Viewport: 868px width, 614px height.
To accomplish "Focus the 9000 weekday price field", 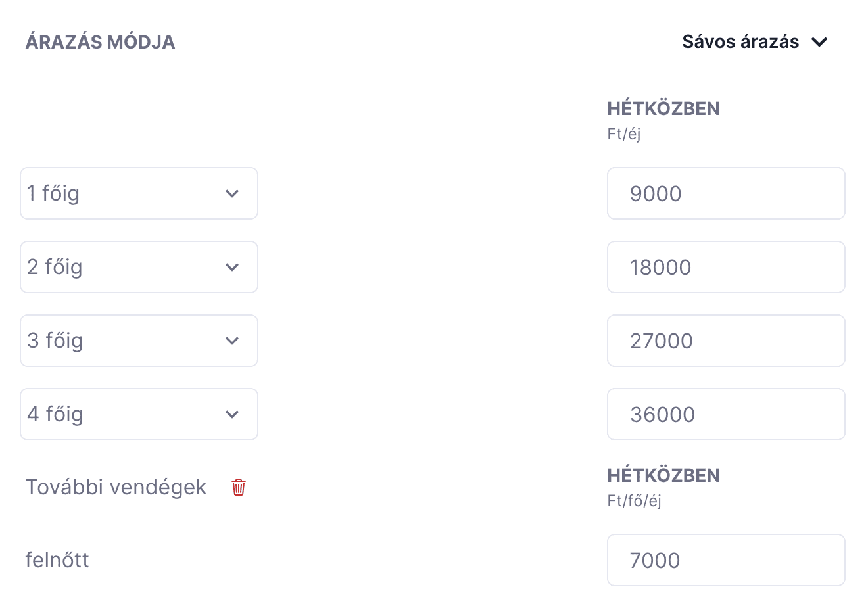I will pos(726,193).
